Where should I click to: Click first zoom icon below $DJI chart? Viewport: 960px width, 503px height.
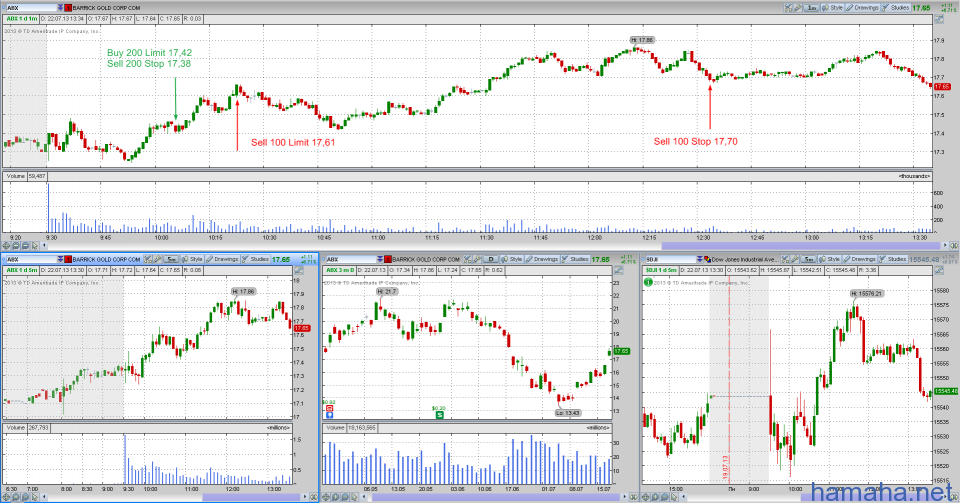point(645,497)
